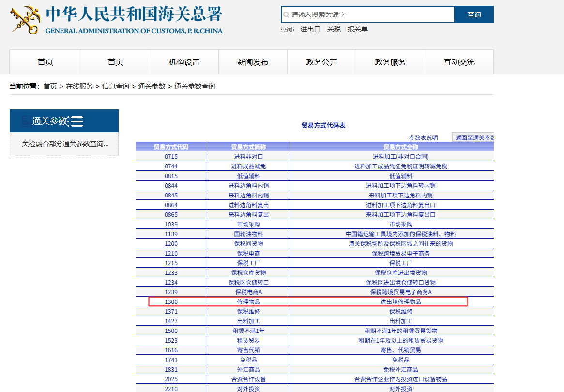Select cell 国轮油物料
This screenshot has width=564, height=392.
coord(248,234)
